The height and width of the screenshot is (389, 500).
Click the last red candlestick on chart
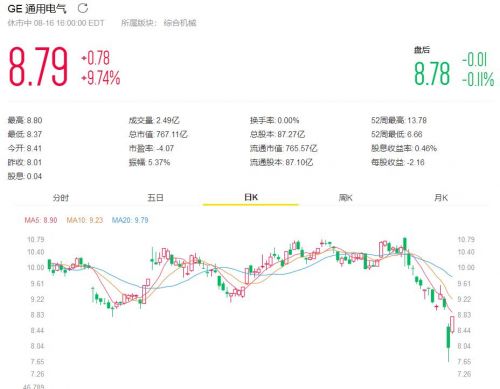452,324
